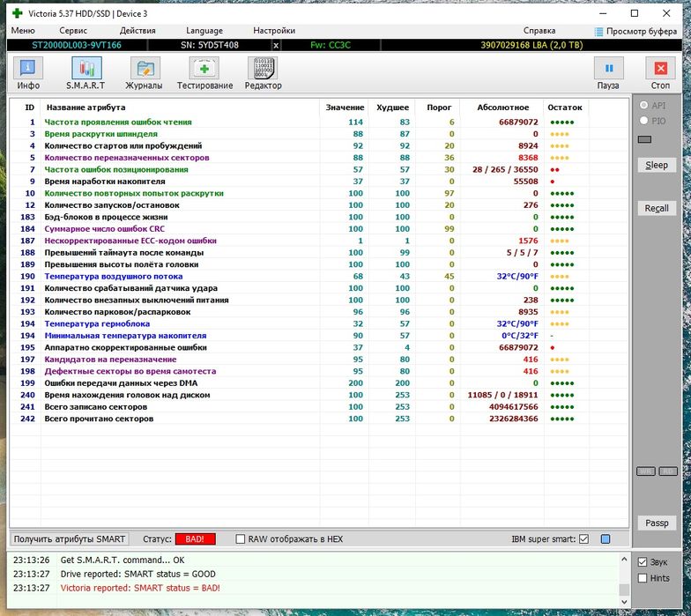691x616 pixels.
Task: Uncheck the Звук sound checkbox
Action: pos(642,562)
